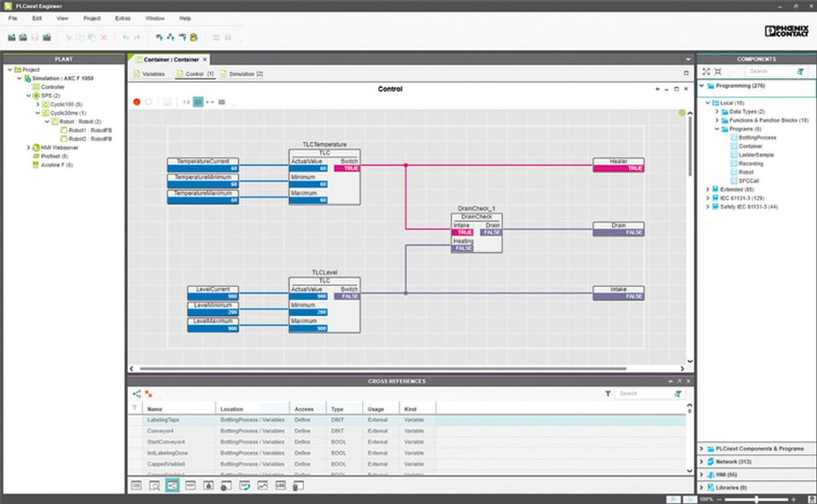Click the zoom slider in the status bar
This screenshot has width=817, height=504.
(756, 498)
